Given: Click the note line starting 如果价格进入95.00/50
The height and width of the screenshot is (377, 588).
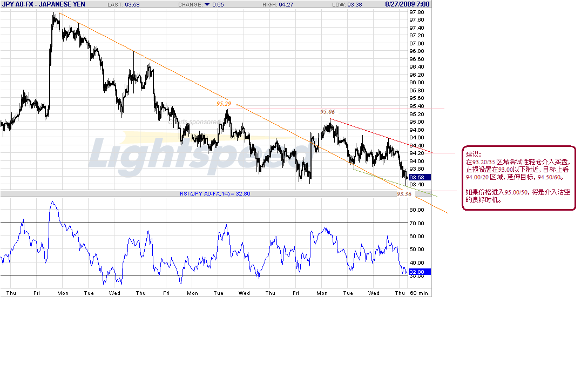Looking at the screenshot, I should [x=518, y=192].
